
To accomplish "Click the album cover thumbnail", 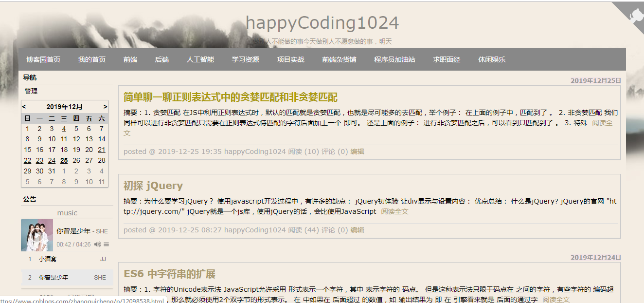I will click(37, 235).
